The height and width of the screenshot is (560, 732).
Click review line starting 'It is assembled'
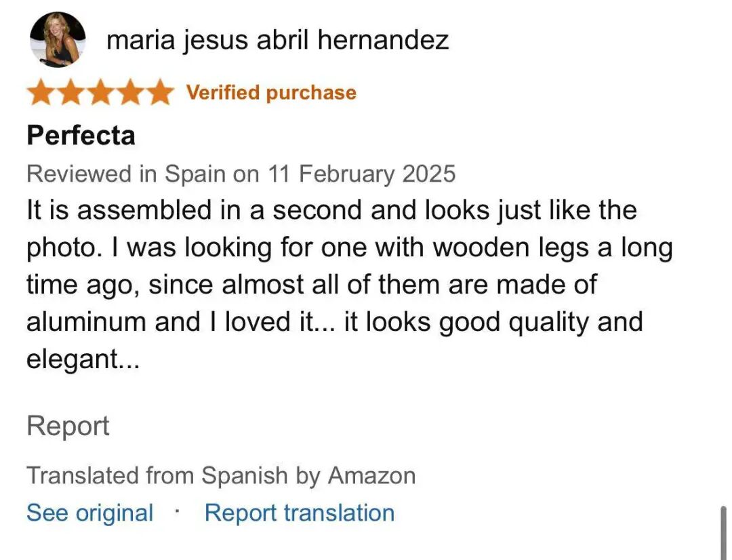(x=331, y=209)
